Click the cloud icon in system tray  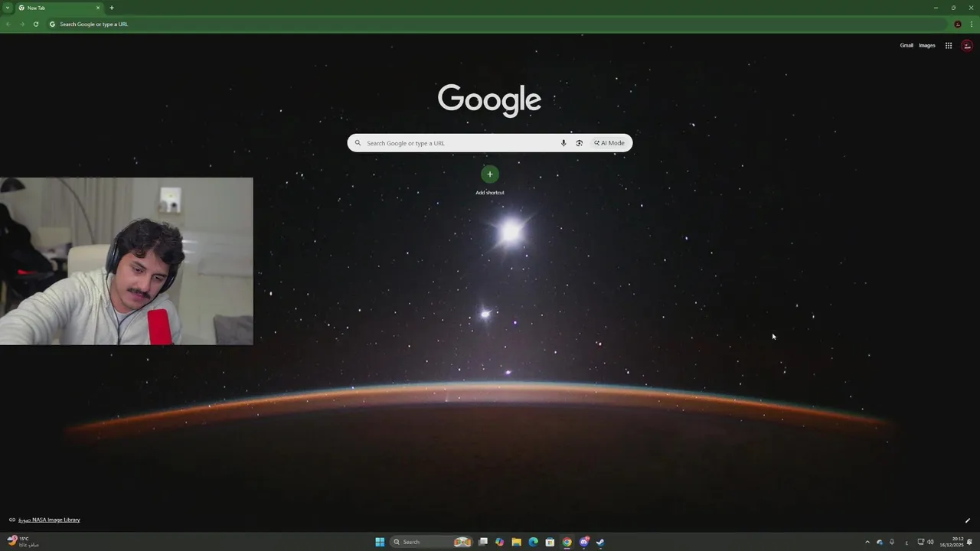coord(880,542)
